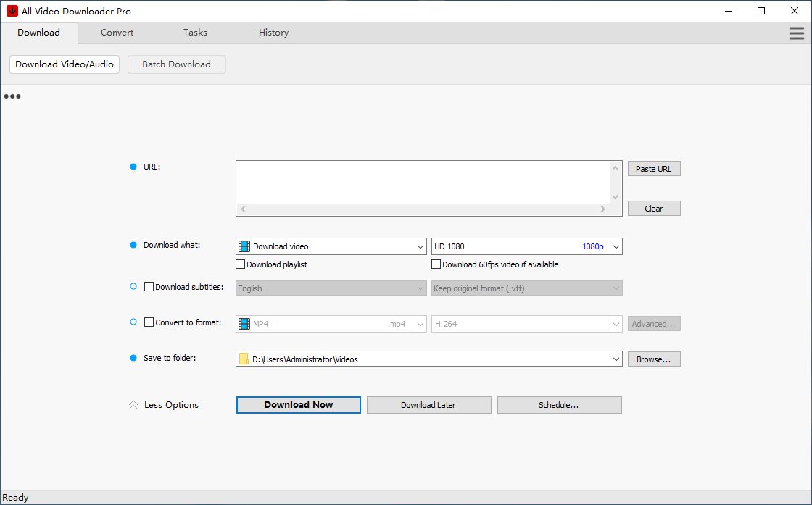Expand the save folder path dropdown
This screenshot has width=812, height=505.
(x=616, y=359)
